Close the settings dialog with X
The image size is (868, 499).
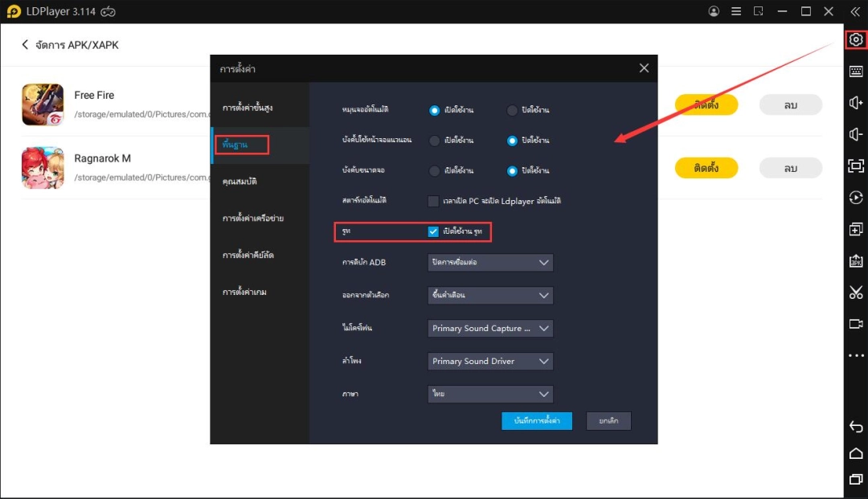(644, 68)
